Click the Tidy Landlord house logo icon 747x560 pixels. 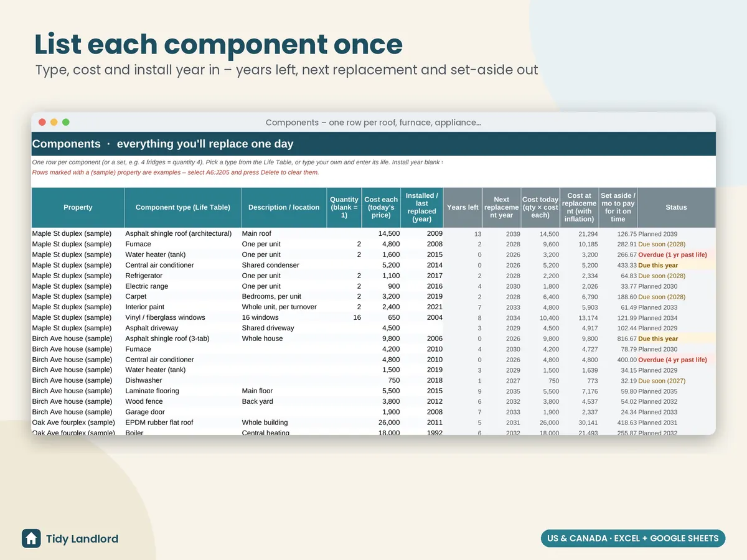coord(31,538)
